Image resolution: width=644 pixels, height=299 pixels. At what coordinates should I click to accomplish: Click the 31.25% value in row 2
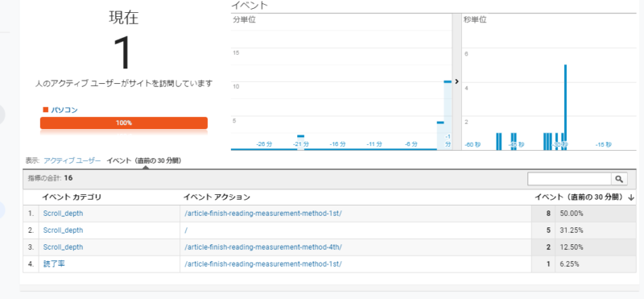[571, 230]
